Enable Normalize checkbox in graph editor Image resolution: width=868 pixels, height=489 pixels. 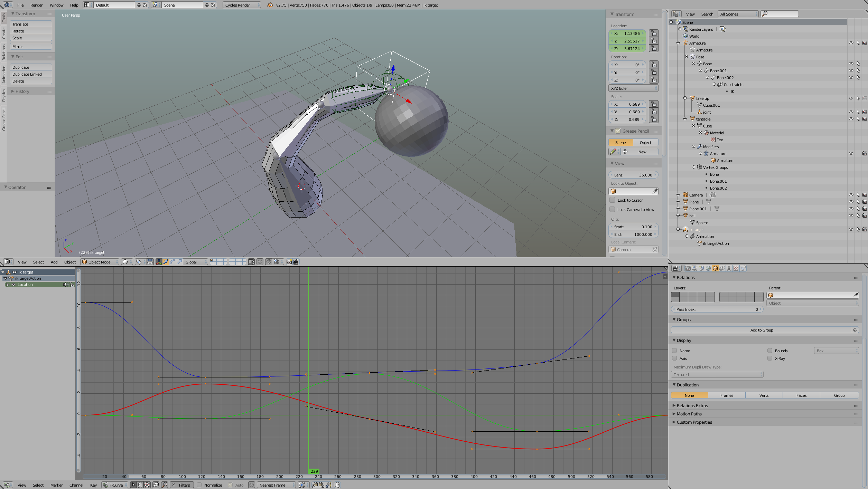click(x=199, y=485)
